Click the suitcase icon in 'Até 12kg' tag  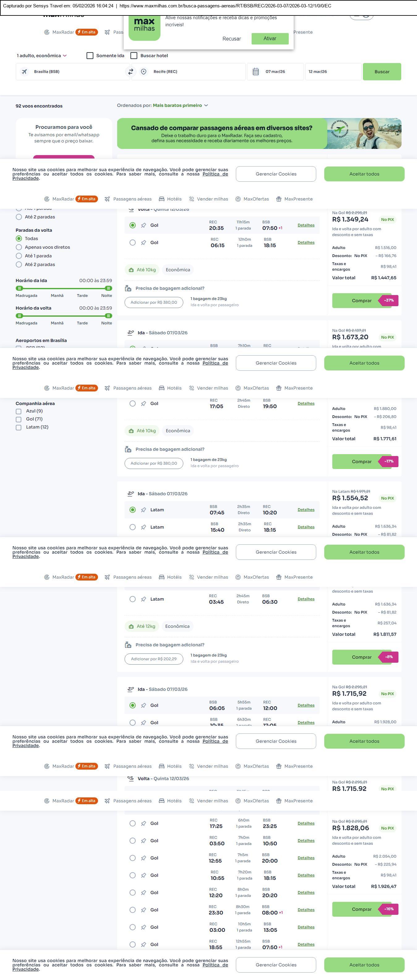click(x=131, y=626)
